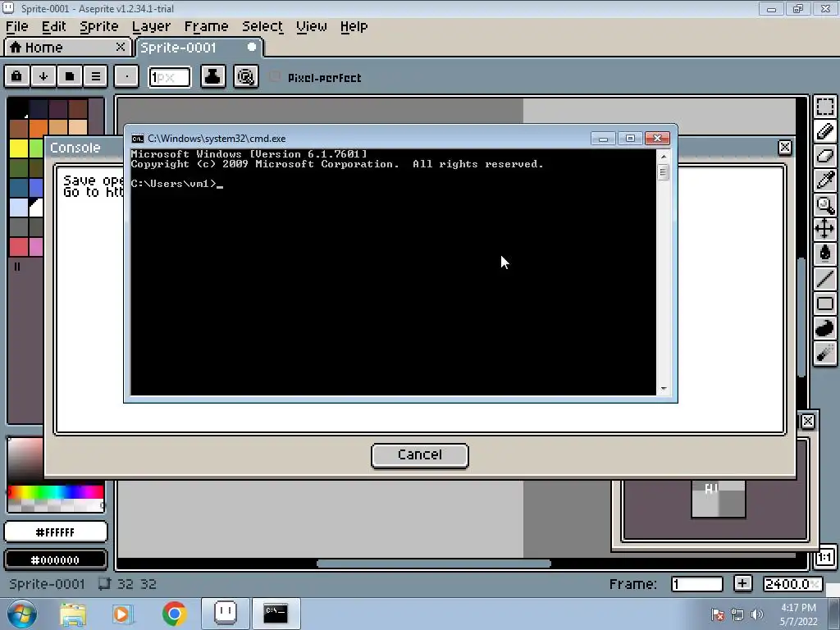Click the volume speaker tray icon
840x630 pixels.
(757, 614)
